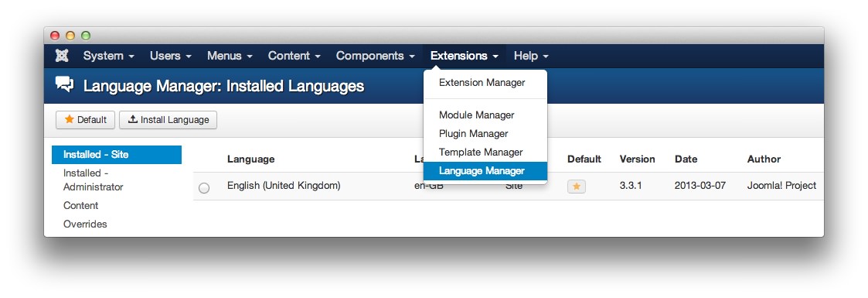Image resolution: width=868 pixels, height=298 pixels.
Task: Click the green zoom window button
Action: coord(86,36)
